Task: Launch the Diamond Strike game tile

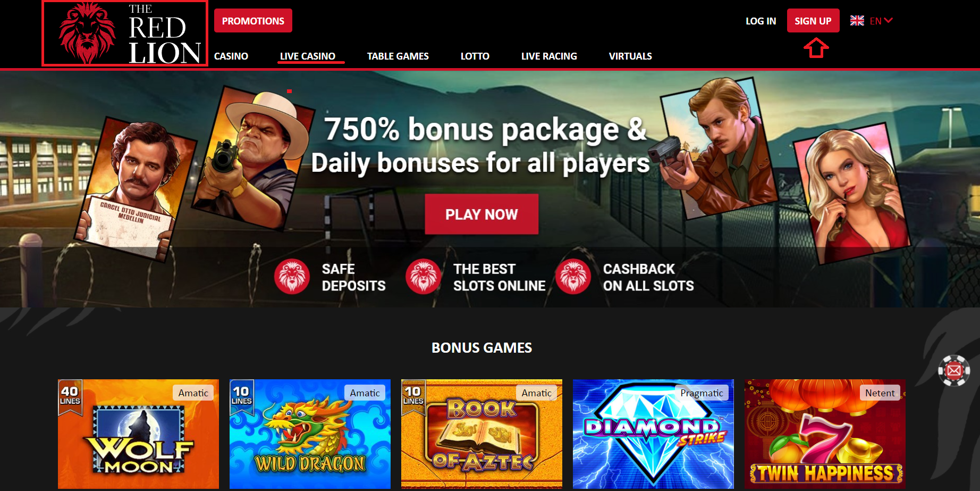Action: 653,434
